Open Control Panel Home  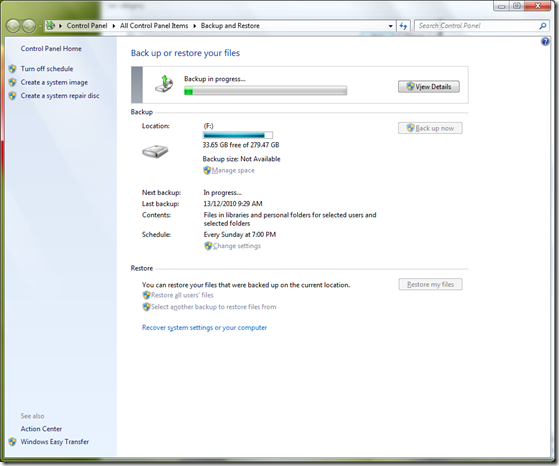coord(51,48)
